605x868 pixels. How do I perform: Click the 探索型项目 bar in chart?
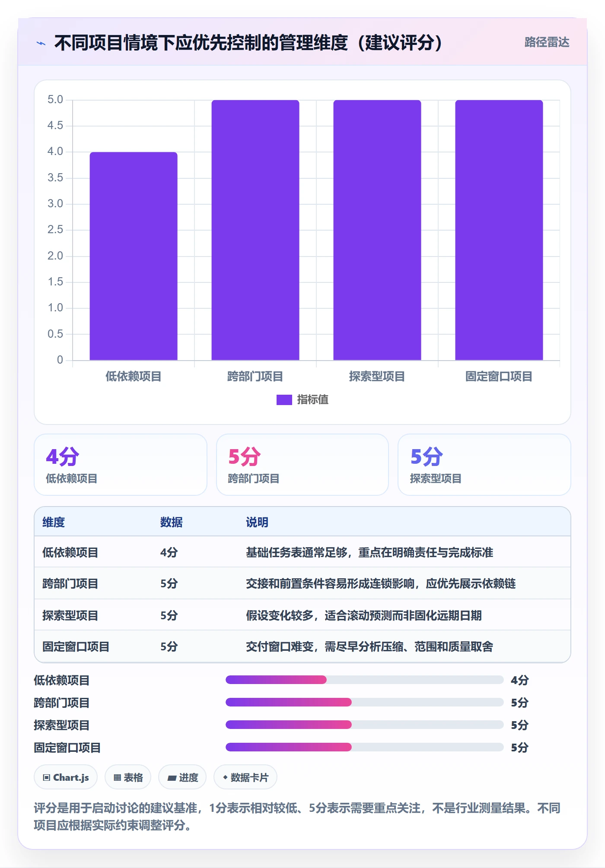pyautogui.click(x=377, y=230)
